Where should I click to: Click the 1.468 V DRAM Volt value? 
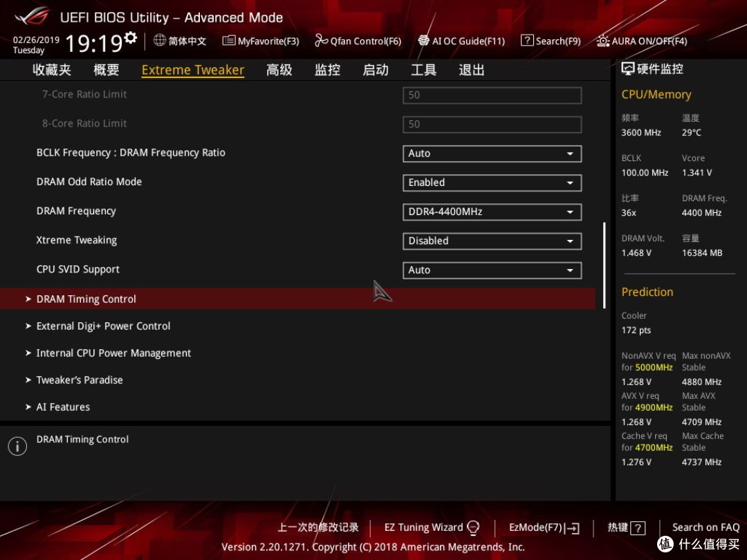click(636, 253)
